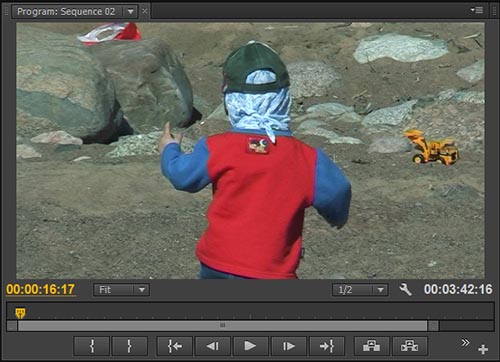Open the Program: Sequence 02 dropdown arrow
Image resolution: width=500 pixels, height=362 pixels.
[130, 12]
